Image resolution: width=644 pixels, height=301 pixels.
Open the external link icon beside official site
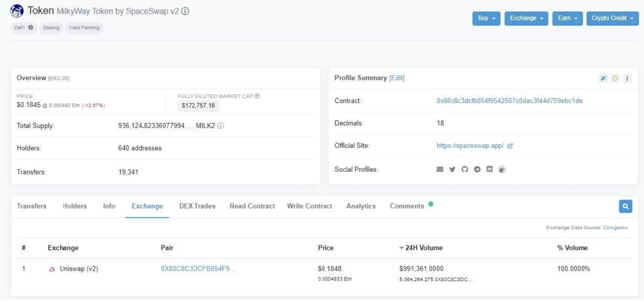(510, 146)
